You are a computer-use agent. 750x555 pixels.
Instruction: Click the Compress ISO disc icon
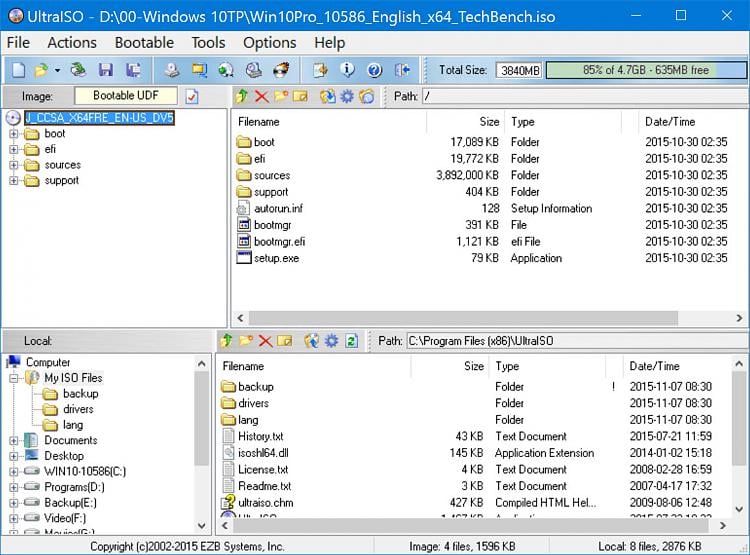point(226,70)
